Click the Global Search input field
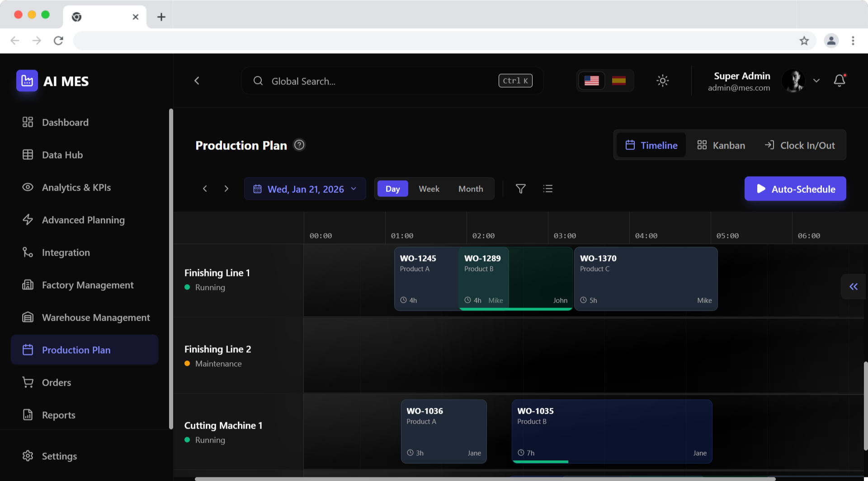The width and height of the screenshot is (868, 481). tap(392, 81)
